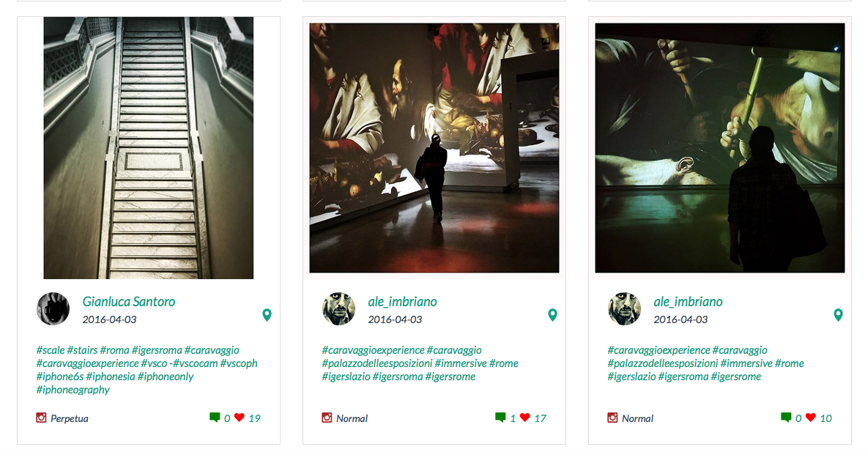This screenshot has width=868, height=455.
Task: Click comment bubble showing 1 comment
Action: click(500, 418)
